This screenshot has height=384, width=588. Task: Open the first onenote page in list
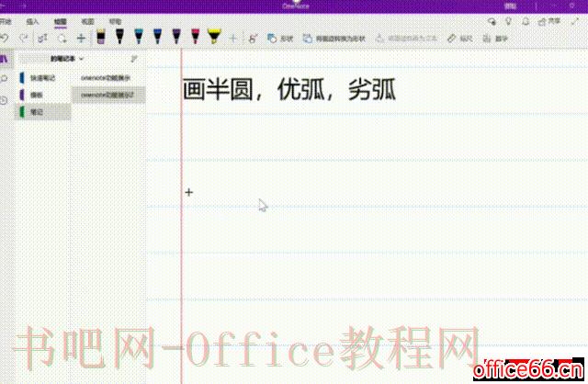108,78
